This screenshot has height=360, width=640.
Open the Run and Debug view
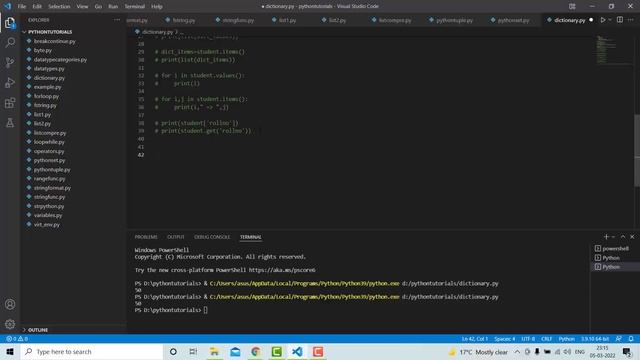[10, 82]
